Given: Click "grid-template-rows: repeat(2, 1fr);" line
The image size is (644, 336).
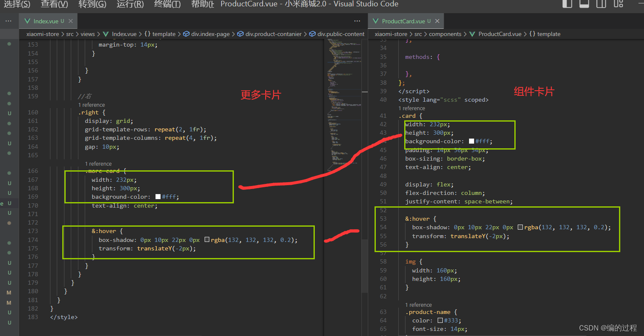Looking at the screenshot, I should pyautogui.click(x=145, y=129).
